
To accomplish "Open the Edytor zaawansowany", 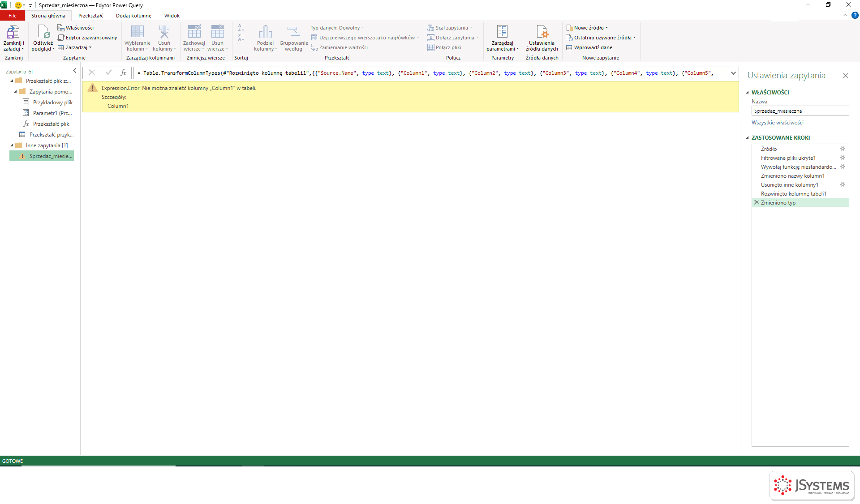I will [87, 38].
